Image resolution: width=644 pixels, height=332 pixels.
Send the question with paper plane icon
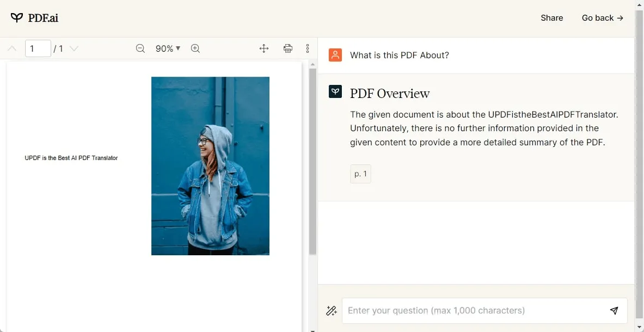(614, 311)
